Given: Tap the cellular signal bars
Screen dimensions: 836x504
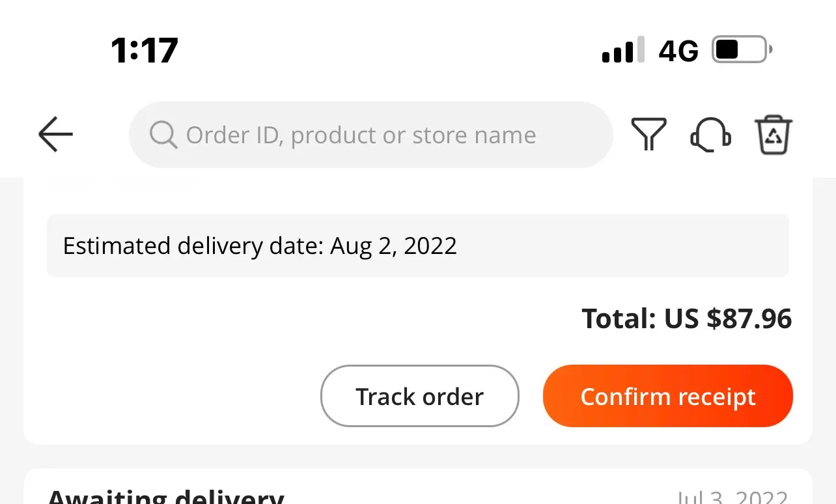Looking at the screenshot, I should (x=623, y=50).
